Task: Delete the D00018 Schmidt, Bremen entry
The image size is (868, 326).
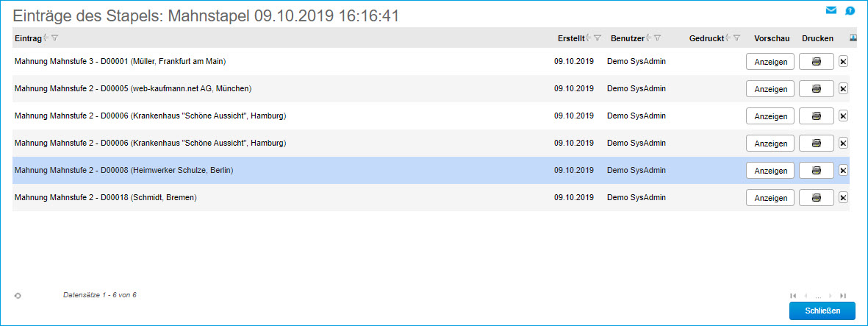Action: pos(843,198)
